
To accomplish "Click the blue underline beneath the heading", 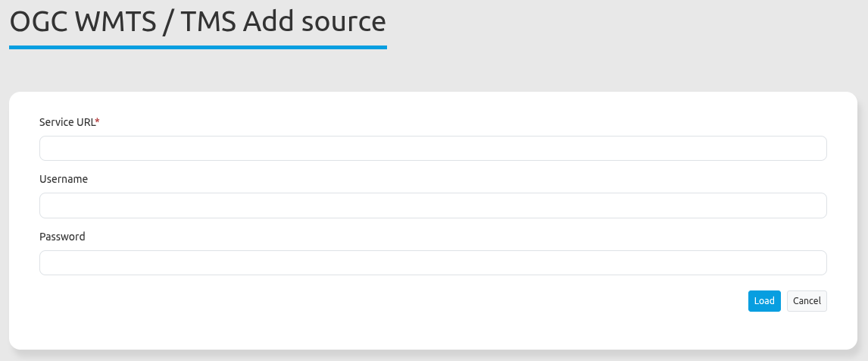I will point(197,47).
